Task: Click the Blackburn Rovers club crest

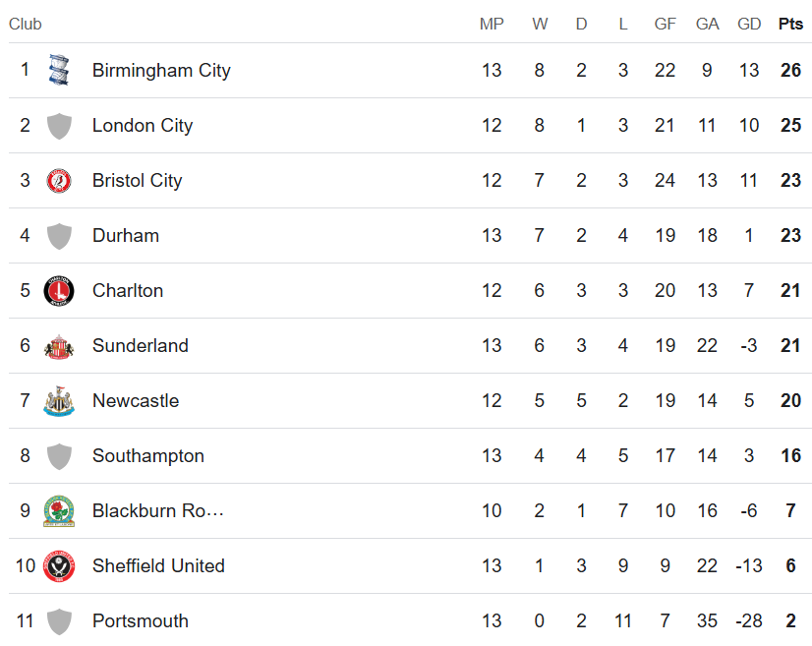Action: [59, 511]
